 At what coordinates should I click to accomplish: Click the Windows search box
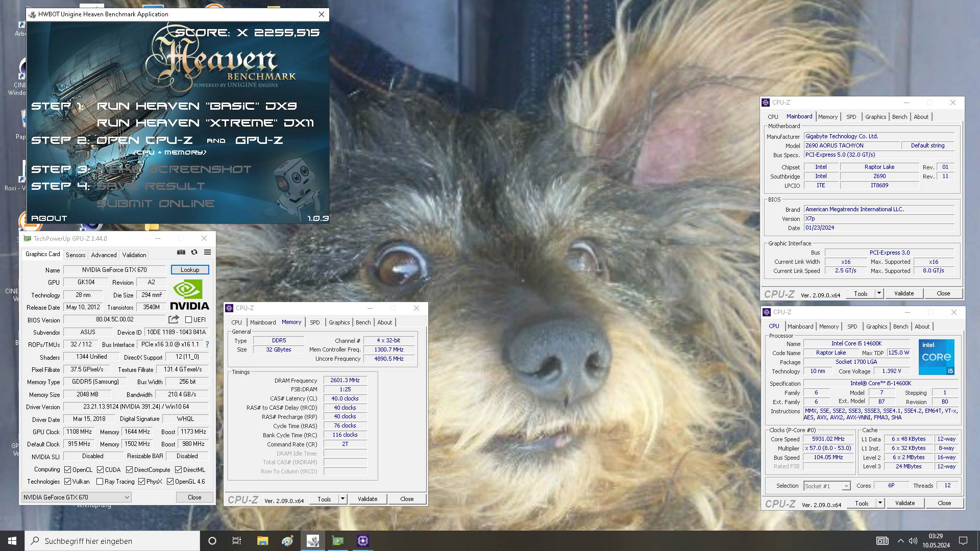coord(112,541)
